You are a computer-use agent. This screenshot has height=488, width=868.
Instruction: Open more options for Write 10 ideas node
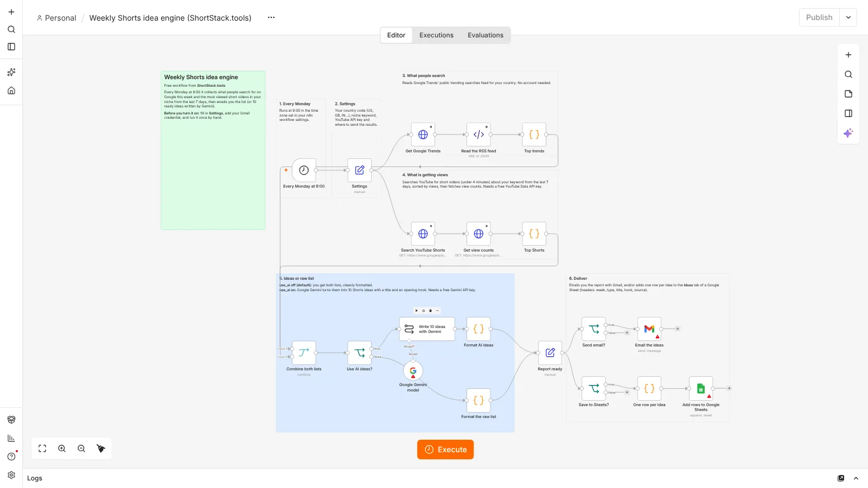[x=438, y=311]
